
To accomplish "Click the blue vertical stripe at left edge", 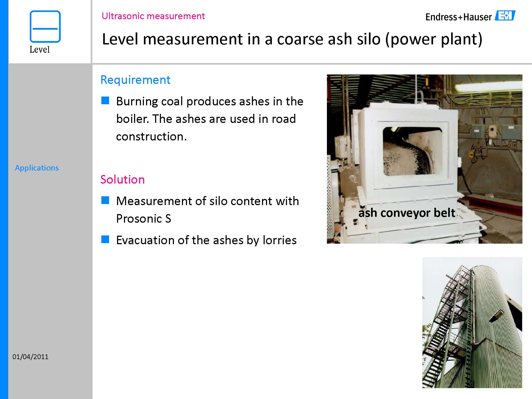I will click(x=4, y=199).
